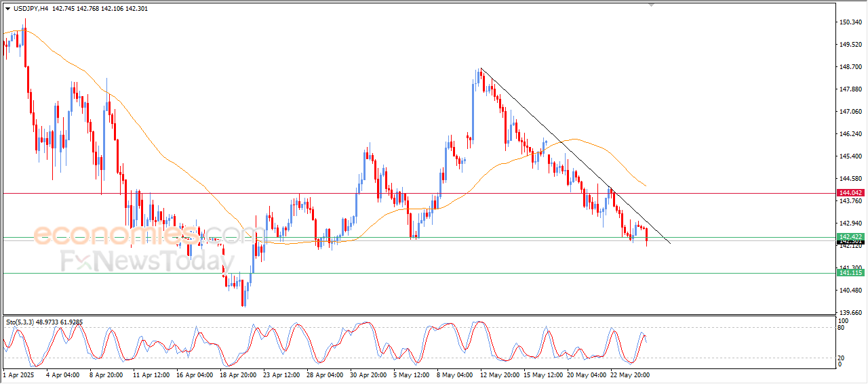
Task: Click the 23 Apr 12:00 time label
Action: pyautogui.click(x=281, y=375)
